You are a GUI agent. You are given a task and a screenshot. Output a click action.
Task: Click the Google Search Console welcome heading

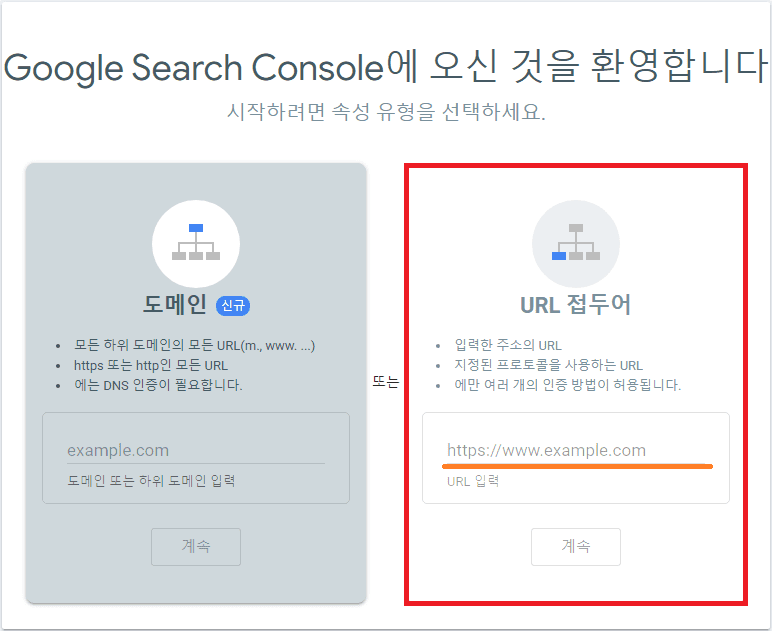[386, 66]
